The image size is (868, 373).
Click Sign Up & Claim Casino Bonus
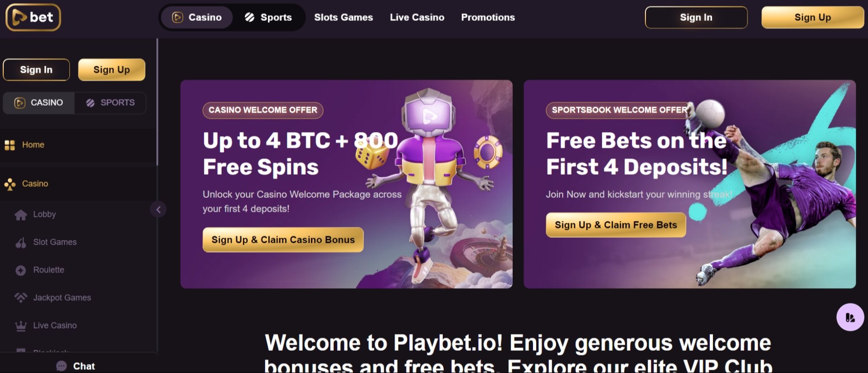tap(282, 240)
